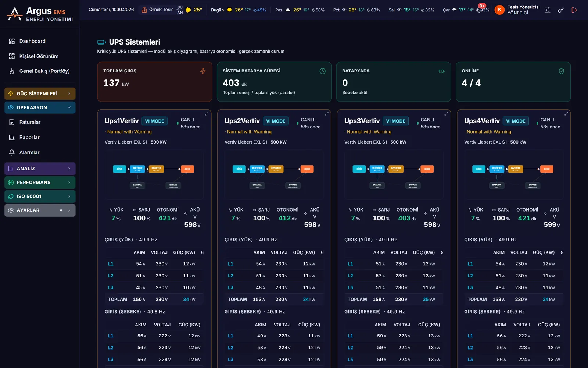Click the VI MODE badge on Ups4Vertiv
588x368 pixels.
tap(516, 121)
